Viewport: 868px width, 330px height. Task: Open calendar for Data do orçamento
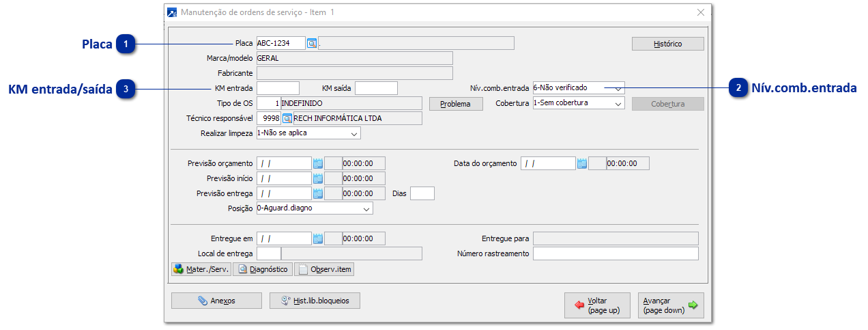click(x=581, y=164)
